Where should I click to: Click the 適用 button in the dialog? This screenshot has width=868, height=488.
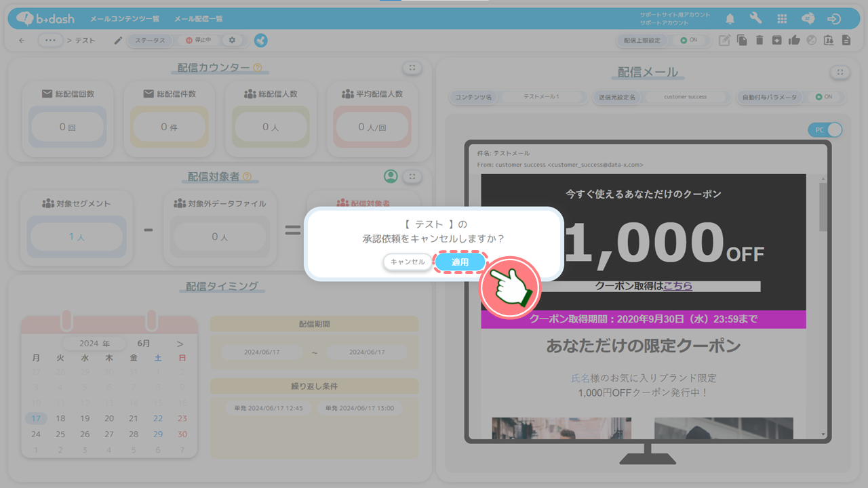[x=460, y=262]
